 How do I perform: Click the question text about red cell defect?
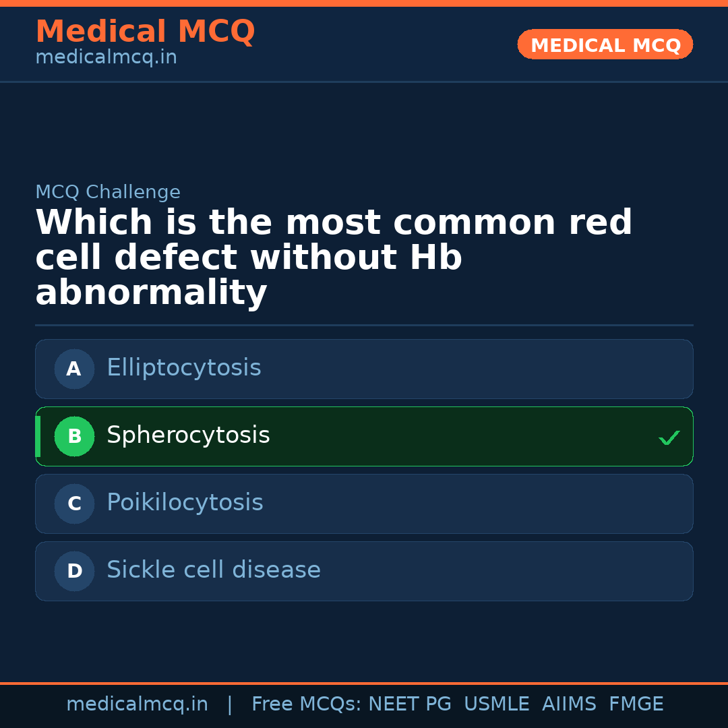click(x=333, y=258)
